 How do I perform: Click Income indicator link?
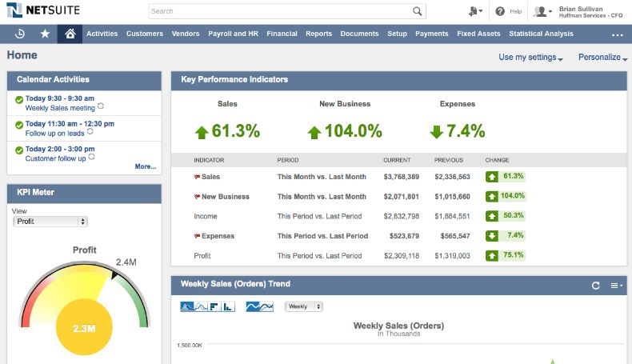pyautogui.click(x=206, y=217)
